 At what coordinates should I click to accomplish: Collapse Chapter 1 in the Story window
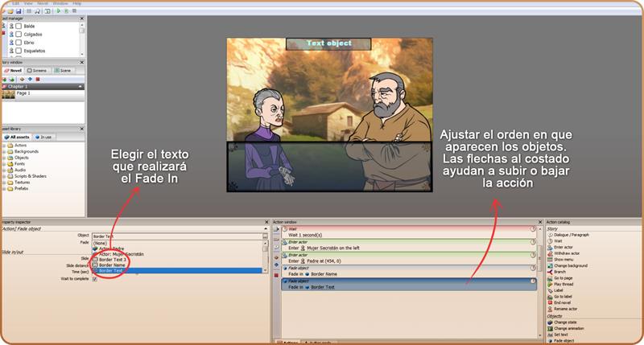80,87
